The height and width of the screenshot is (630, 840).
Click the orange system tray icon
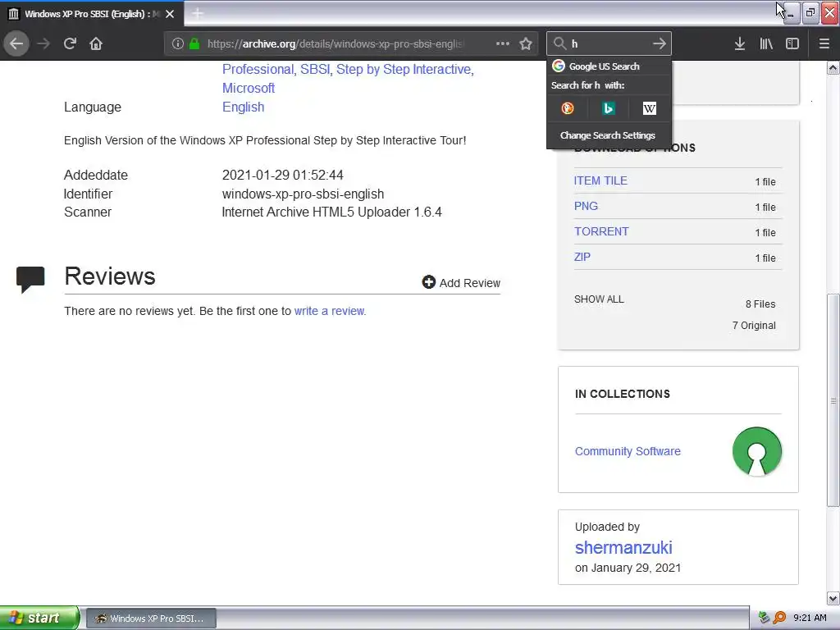coord(779,618)
